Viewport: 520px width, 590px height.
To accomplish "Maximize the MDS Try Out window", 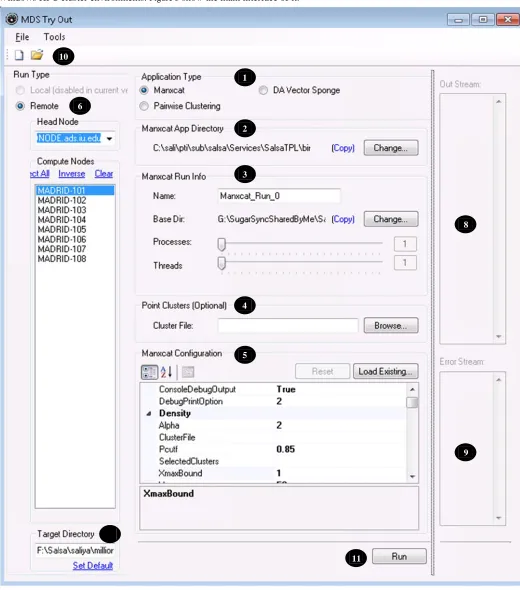I will [x=483, y=20].
